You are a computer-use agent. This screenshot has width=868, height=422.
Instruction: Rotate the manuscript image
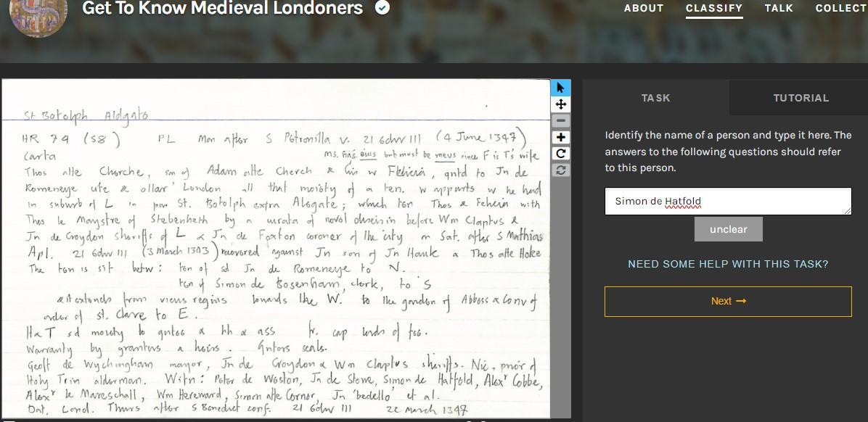pyautogui.click(x=560, y=154)
